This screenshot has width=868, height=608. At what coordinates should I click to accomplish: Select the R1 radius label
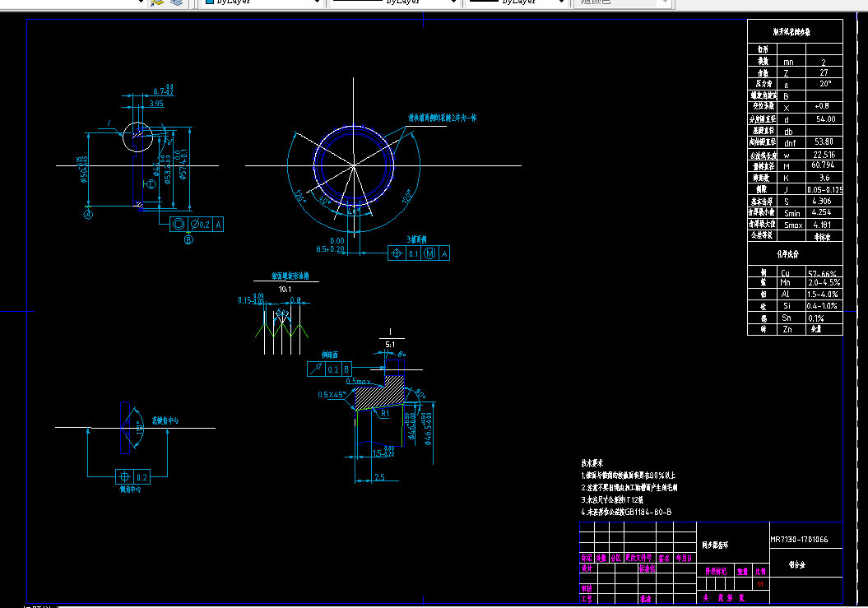[x=385, y=413]
